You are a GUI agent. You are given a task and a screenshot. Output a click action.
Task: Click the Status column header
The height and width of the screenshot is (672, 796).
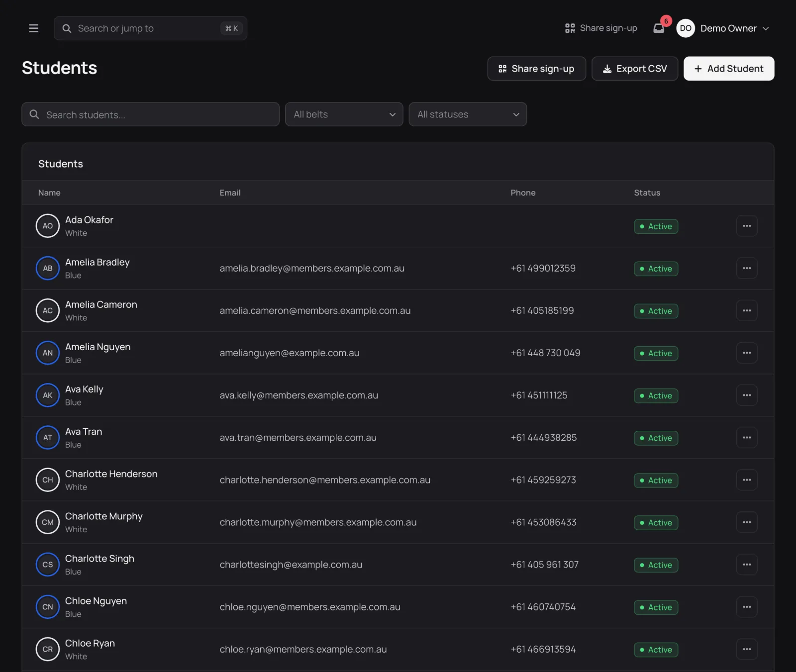point(647,192)
